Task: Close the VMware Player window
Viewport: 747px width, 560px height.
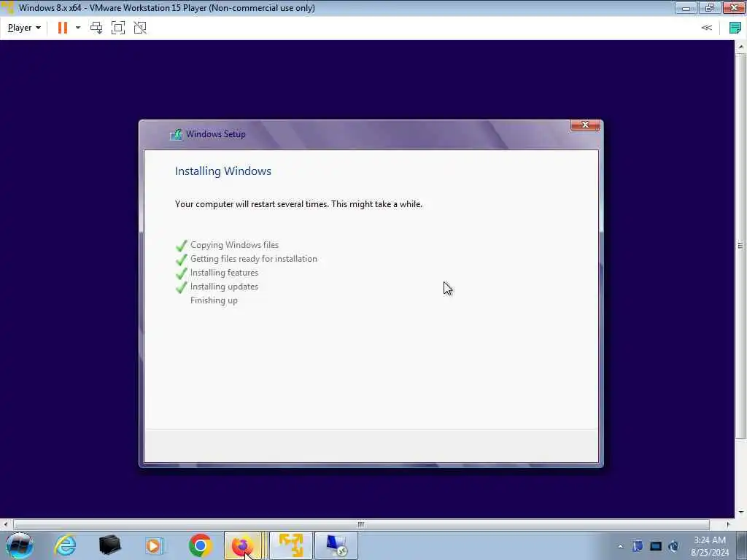Action: pos(734,7)
